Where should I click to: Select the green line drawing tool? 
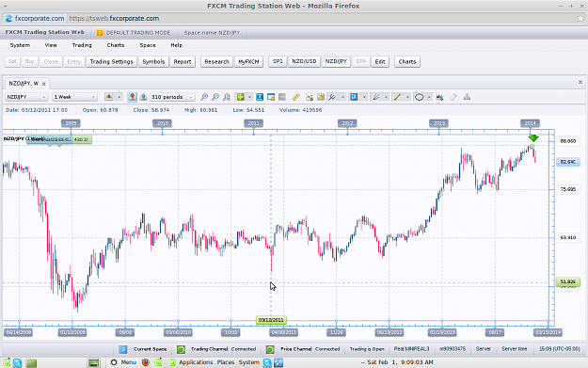point(397,97)
